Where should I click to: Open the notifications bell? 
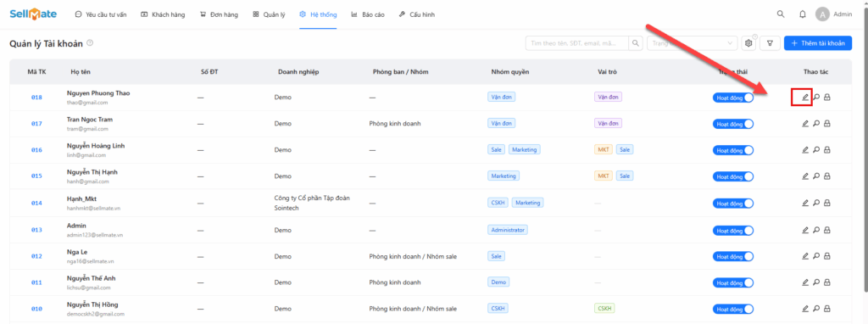pyautogui.click(x=803, y=14)
